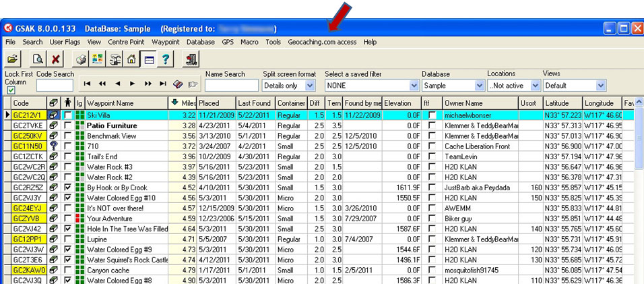The width and height of the screenshot is (644, 284).
Task: Click the log status squares for Patio Furniture
Action: (x=80, y=125)
